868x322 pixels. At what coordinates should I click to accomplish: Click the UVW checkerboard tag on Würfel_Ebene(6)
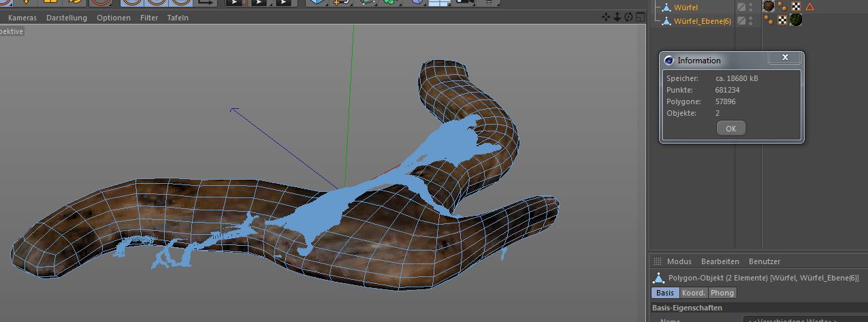[x=782, y=20]
